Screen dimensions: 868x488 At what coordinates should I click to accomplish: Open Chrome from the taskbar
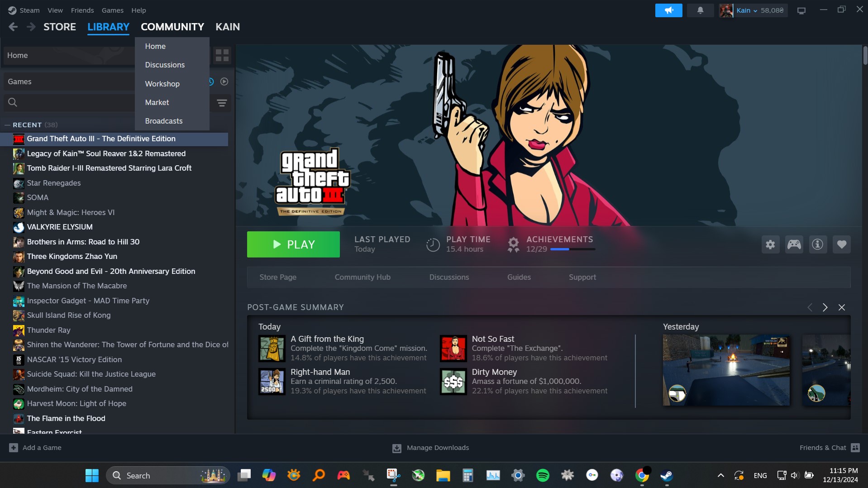(642, 475)
